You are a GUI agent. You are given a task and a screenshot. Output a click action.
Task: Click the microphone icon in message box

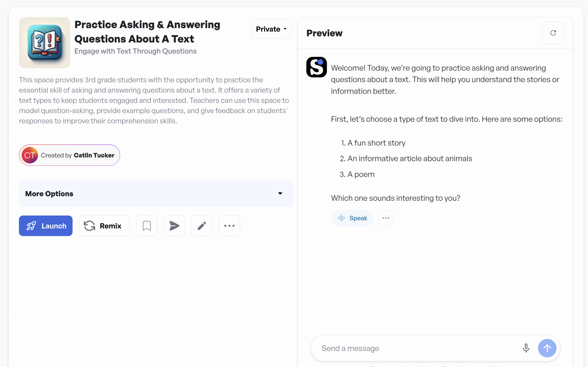tap(526, 348)
